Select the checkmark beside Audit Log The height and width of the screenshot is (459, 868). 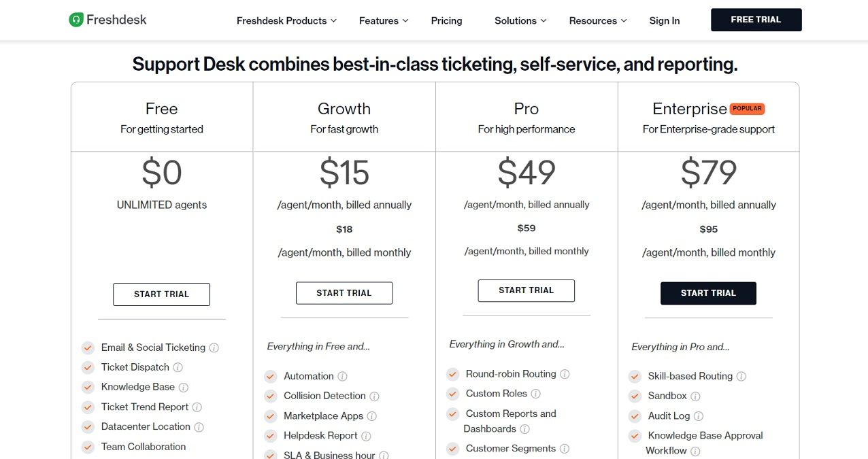click(x=635, y=415)
